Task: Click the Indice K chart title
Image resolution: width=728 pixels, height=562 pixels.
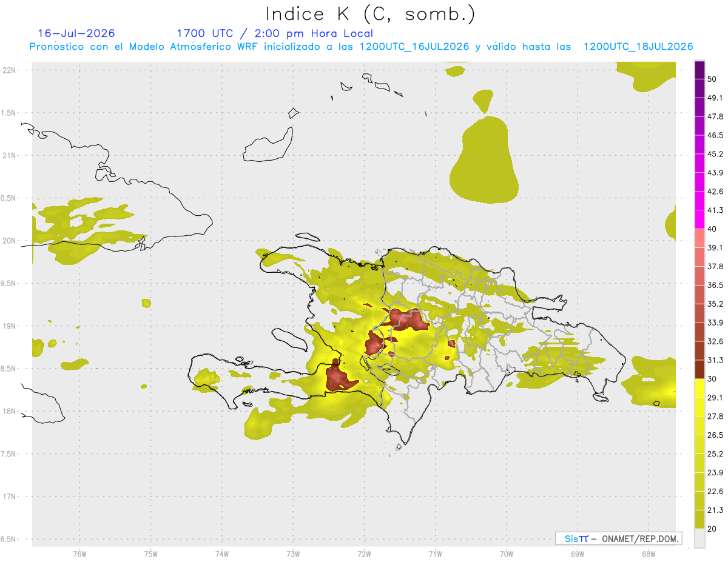Action: [x=370, y=15]
